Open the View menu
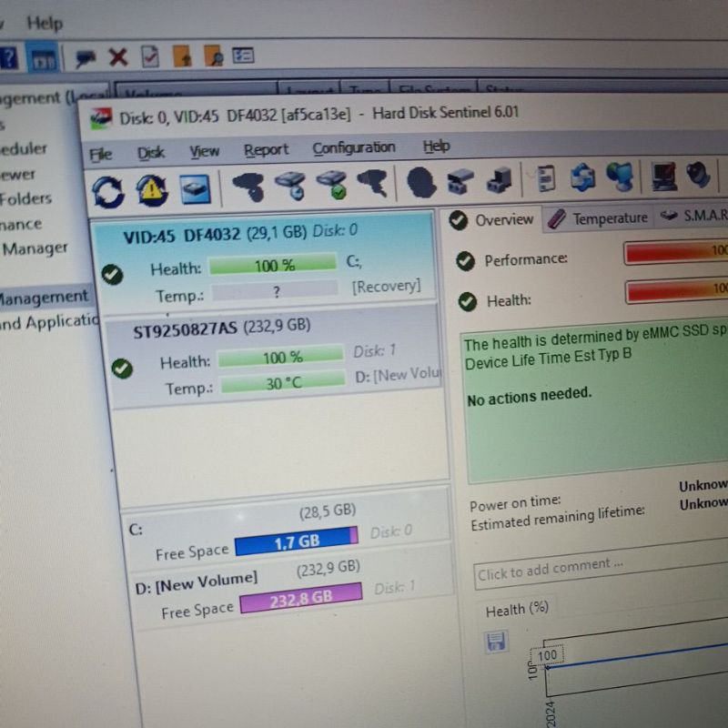The image size is (728, 728). [x=204, y=151]
